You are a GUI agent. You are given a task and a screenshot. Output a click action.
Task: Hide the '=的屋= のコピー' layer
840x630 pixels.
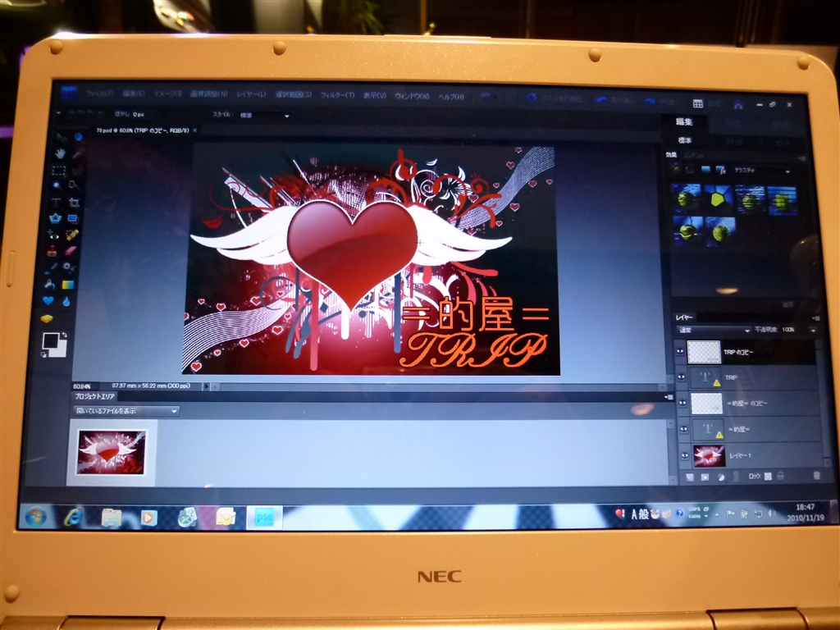(682, 403)
